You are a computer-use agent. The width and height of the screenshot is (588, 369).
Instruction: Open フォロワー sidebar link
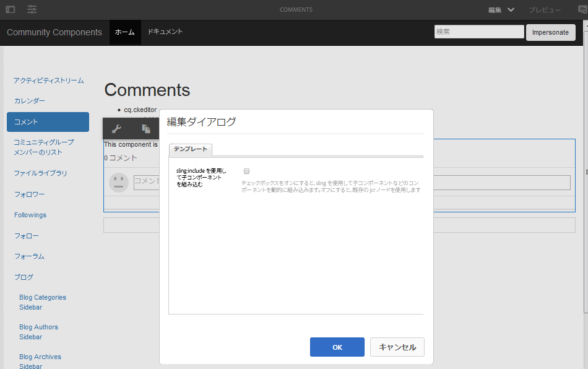(x=30, y=194)
